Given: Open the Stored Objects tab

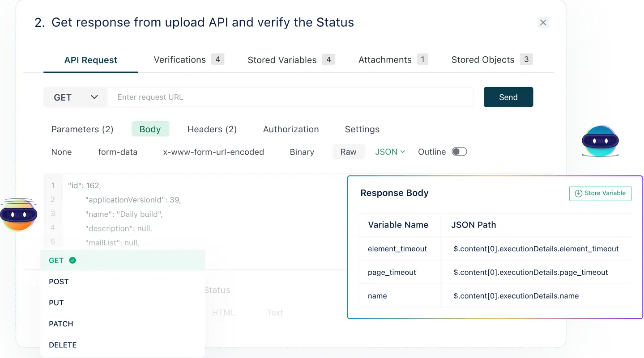Looking at the screenshot, I should (482, 59).
